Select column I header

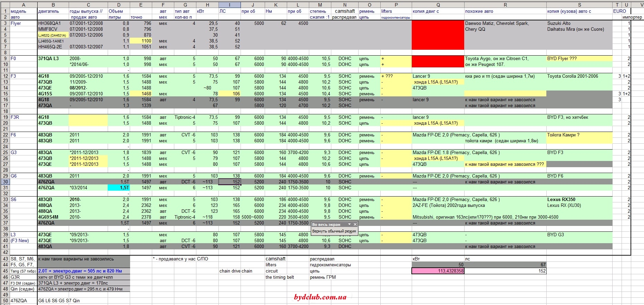(x=230, y=5)
